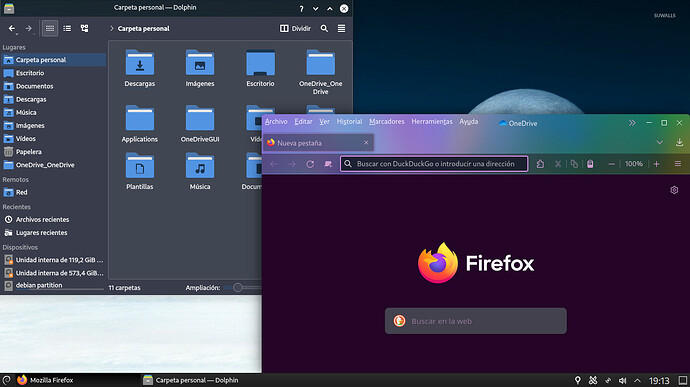
Task: Toggle Dividir split view in Dolphin
Action: (295, 28)
